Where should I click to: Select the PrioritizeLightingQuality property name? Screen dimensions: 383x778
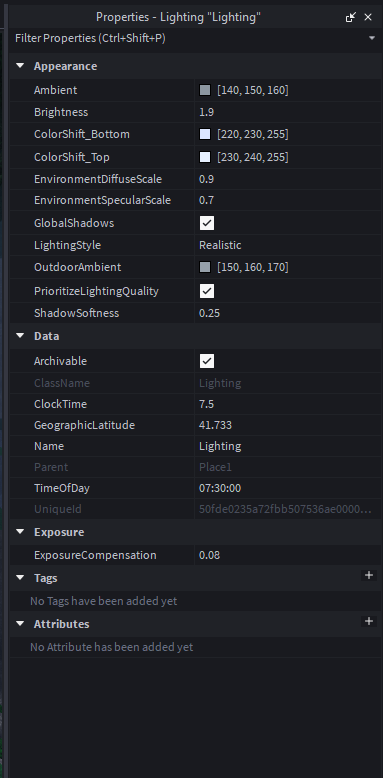pyautogui.click(x=96, y=291)
